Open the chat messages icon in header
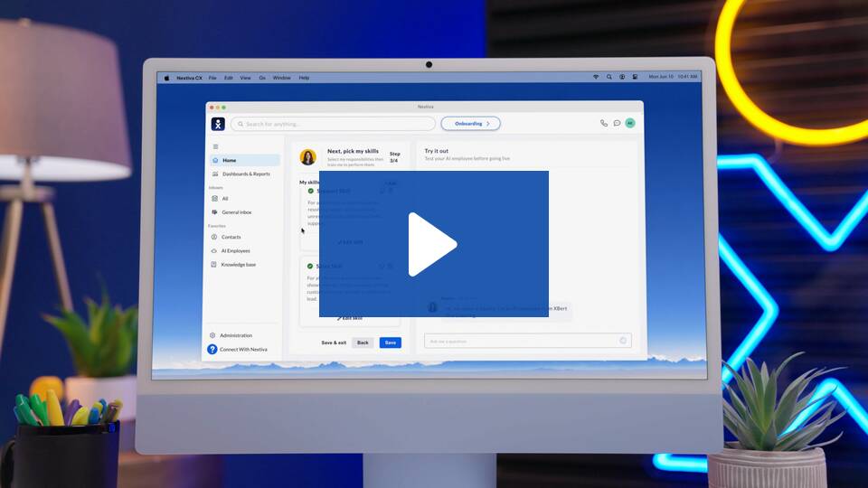This screenshot has height=488, width=868. point(617,124)
